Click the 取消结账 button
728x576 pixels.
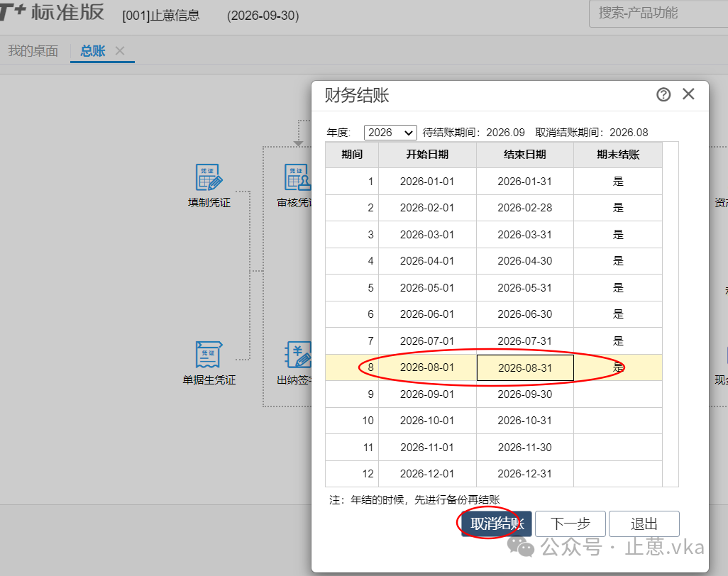(497, 524)
